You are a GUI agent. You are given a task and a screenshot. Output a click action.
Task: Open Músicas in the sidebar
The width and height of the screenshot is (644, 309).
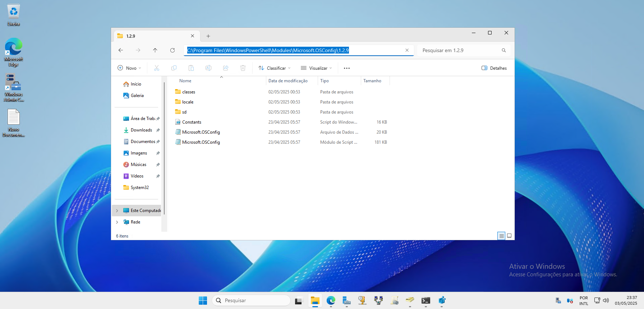click(x=138, y=165)
